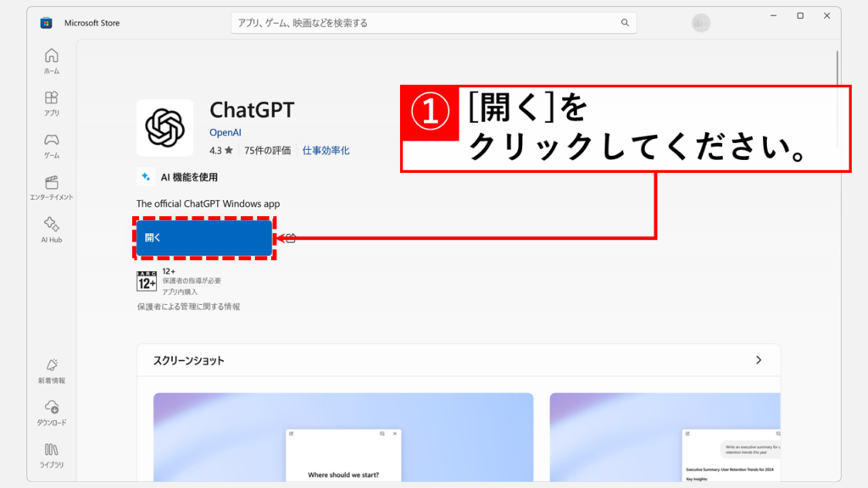The height and width of the screenshot is (488, 868).
Task: Click the AI 機能を使用 badge
Action: click(179, 177)
